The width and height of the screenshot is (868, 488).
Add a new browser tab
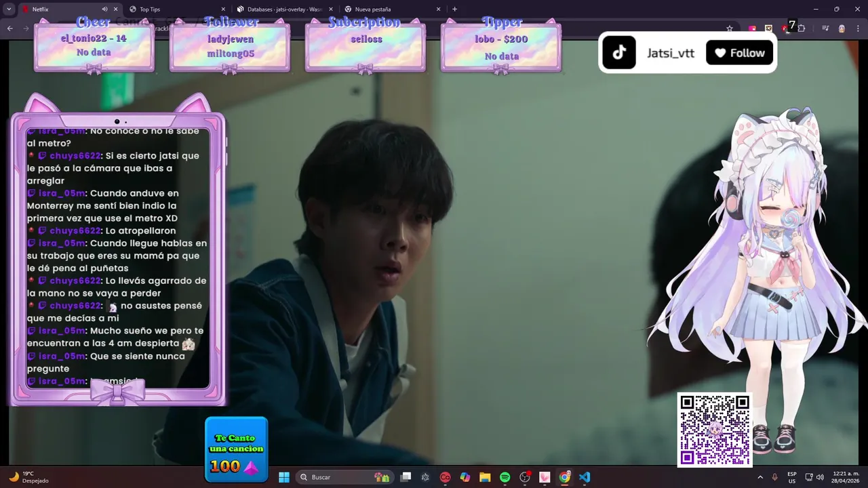454,9
